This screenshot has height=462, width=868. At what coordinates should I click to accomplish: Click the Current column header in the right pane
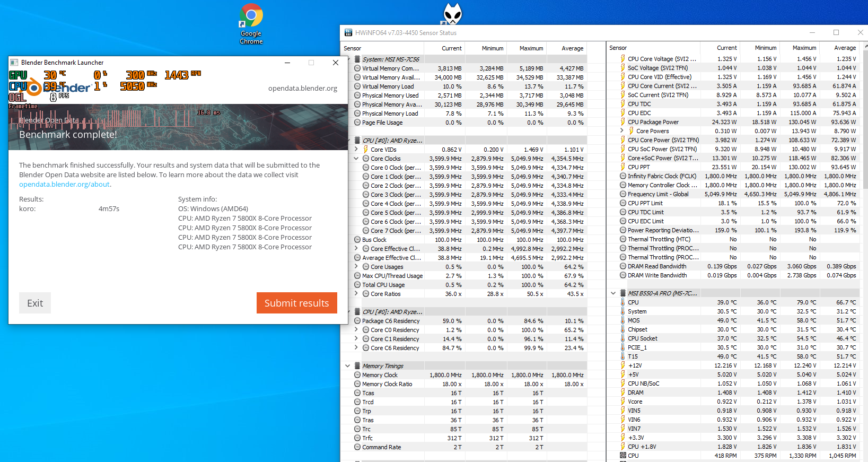coord(720,48)
